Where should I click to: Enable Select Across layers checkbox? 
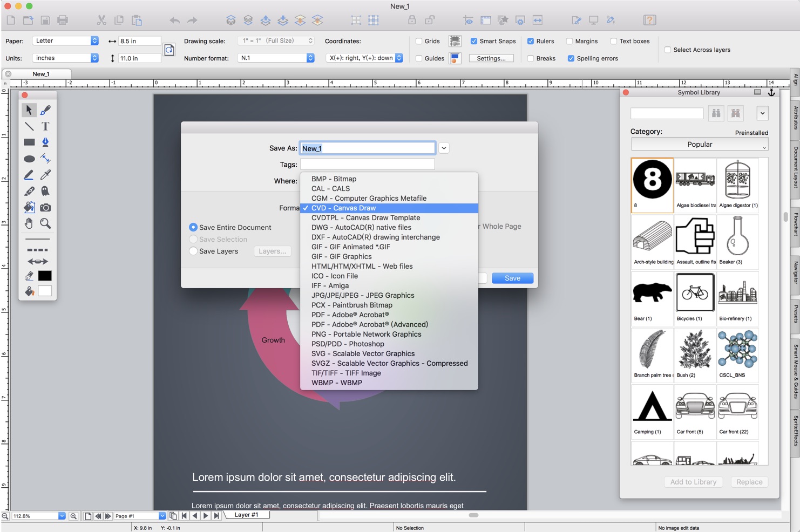point(668,50)
